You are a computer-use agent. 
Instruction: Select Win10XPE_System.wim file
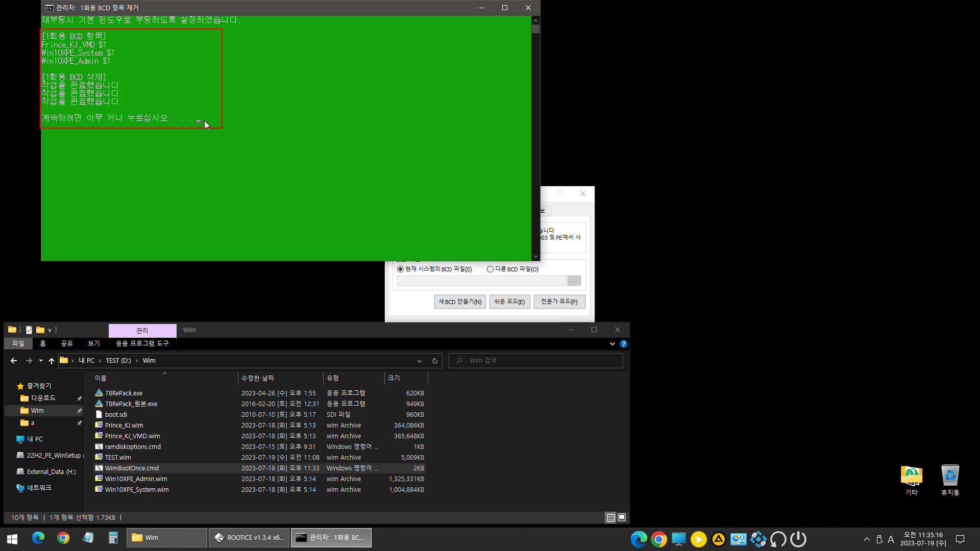point(137,490)
